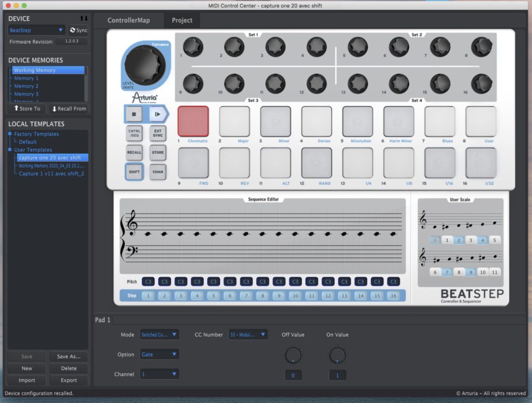The height and width of the screenshot is (403, 532).
Task: Collapse the Factory Templates tree
Action: [x=10, y=133]
